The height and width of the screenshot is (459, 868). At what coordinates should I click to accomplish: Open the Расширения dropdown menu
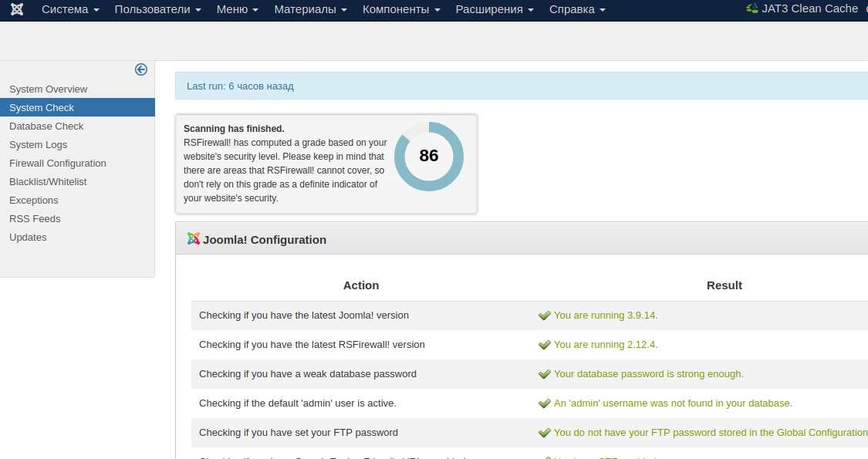(495, 9)
